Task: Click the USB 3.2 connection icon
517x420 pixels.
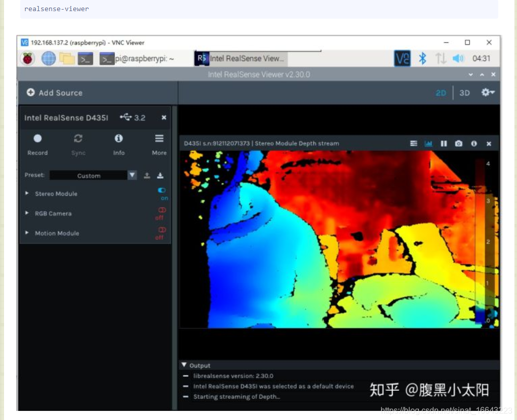Action: pos(126,117)
